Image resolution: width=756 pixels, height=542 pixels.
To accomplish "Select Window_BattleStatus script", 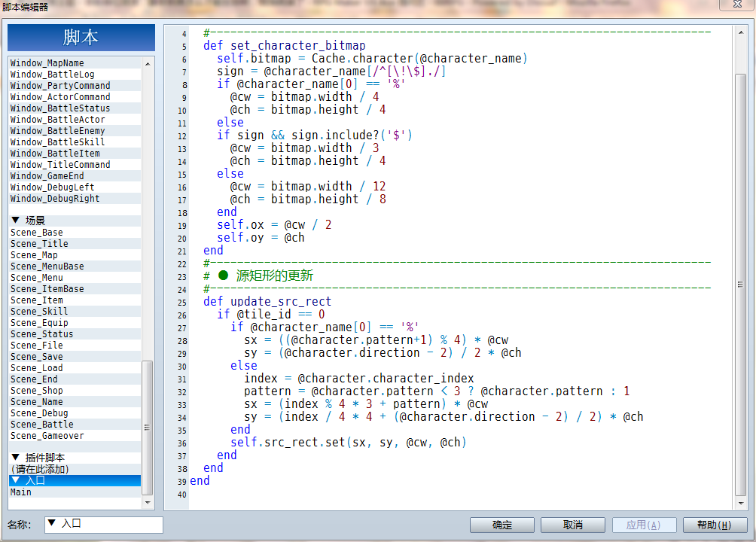I will tap(75, 108).
